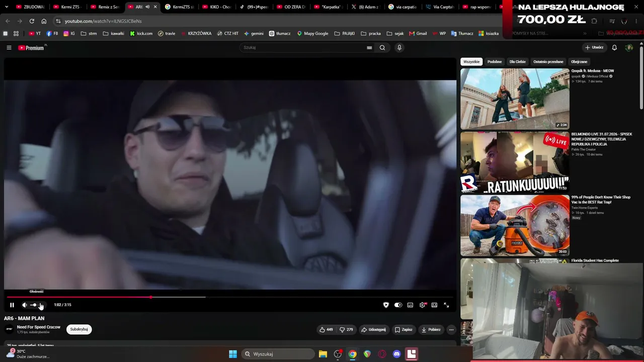Like the video with thumbs up
Image resolution: width=644 pixels, height=362 pixels.
pos(326,330)
